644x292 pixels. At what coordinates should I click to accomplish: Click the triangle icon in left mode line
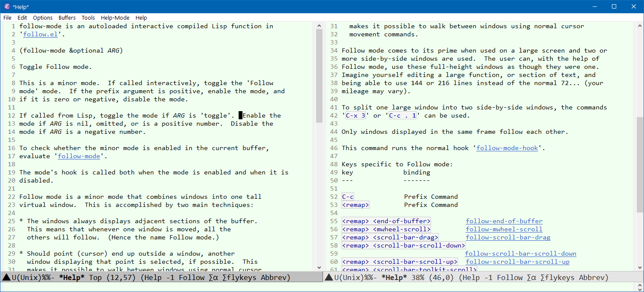(6, 277)
